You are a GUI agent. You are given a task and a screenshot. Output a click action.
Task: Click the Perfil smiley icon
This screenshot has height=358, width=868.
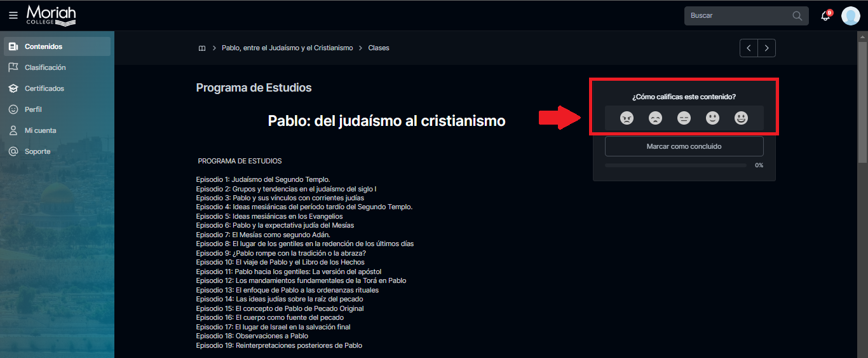(x=13, y=109)
